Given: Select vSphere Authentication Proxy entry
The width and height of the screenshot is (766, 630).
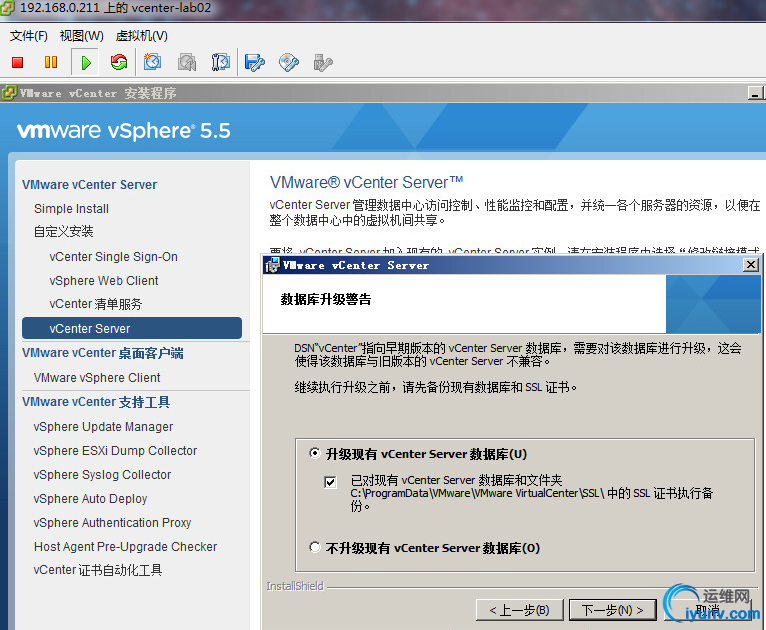Looking at the screenshot, I should point(112,522).
